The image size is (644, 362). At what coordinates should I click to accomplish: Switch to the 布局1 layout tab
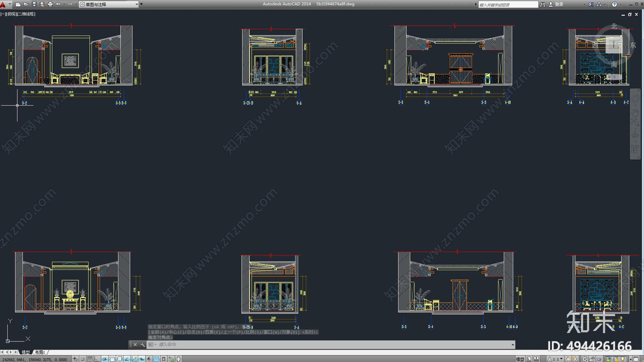(40, 352)
